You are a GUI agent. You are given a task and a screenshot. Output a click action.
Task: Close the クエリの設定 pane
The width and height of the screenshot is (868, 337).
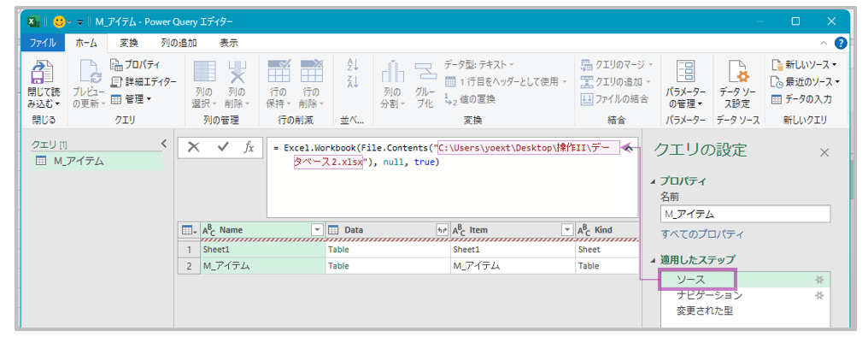[824, 152]
